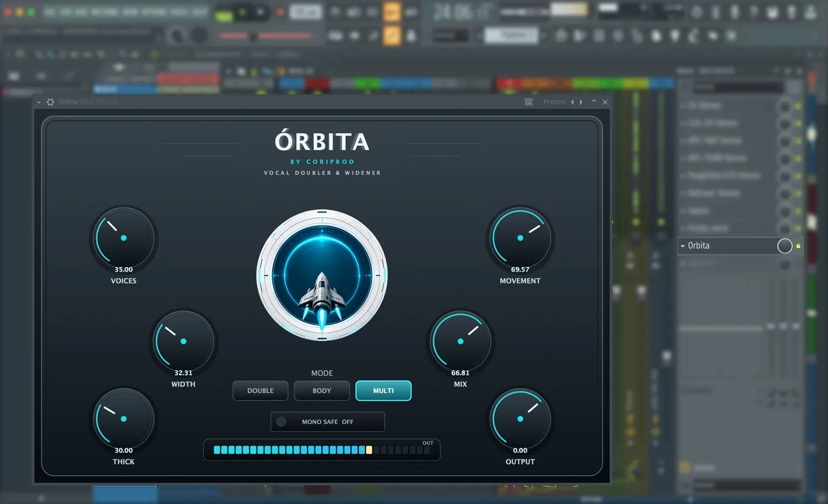Toggle the Orbita slot green enable LED
828x504 pixels.
click(x=798, y=246)
